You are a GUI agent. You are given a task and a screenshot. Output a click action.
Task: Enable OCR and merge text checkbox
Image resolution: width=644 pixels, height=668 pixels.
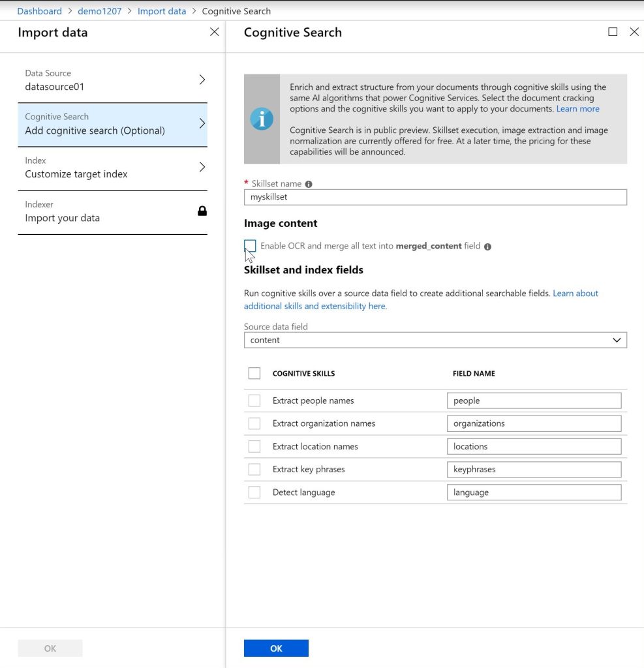pyautogui.click(x=250, y=246)
